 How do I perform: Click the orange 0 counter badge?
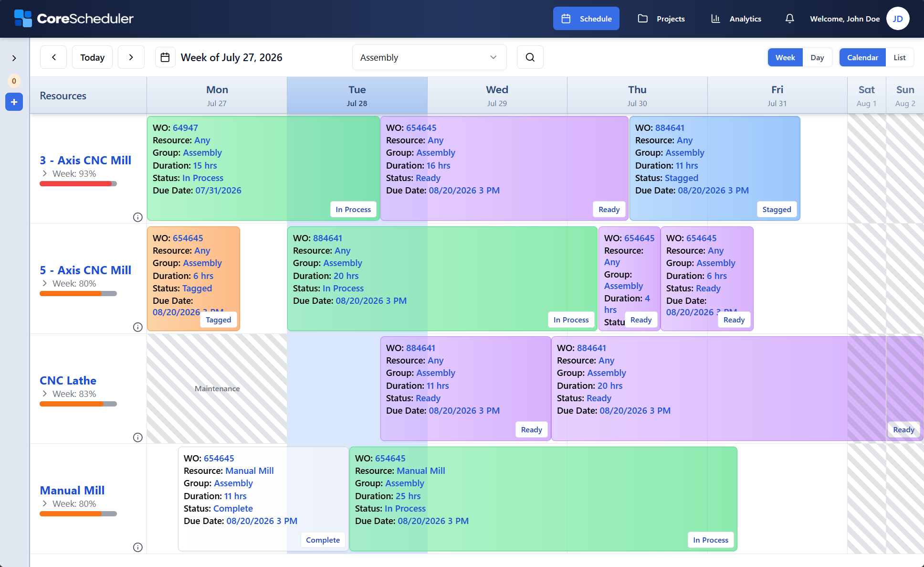point(14,81)
